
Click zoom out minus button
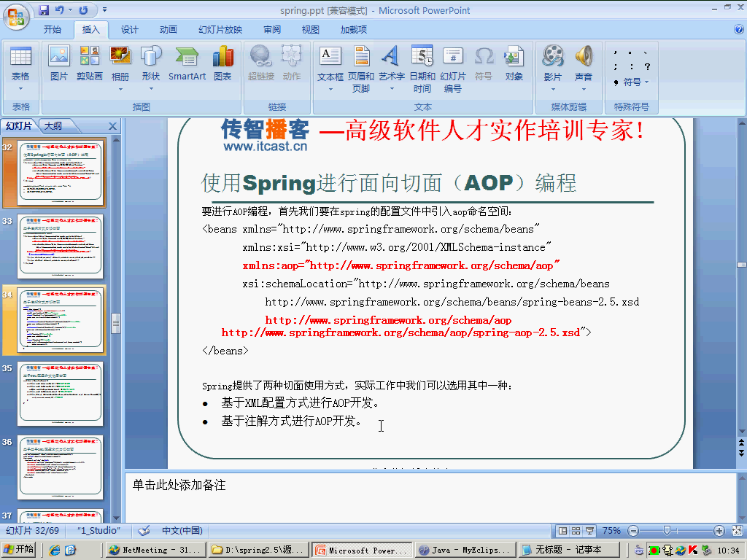633,531
